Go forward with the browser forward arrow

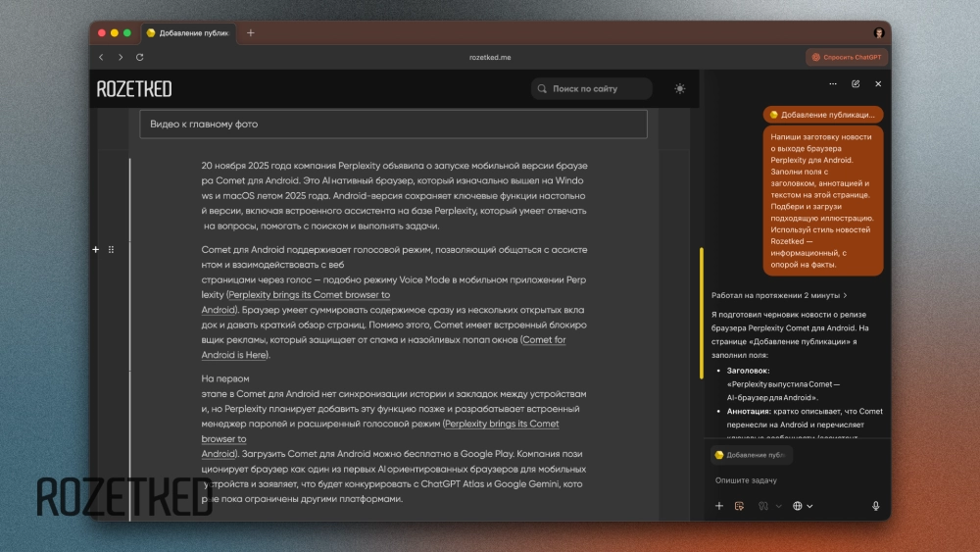click(x=121, y=57)
